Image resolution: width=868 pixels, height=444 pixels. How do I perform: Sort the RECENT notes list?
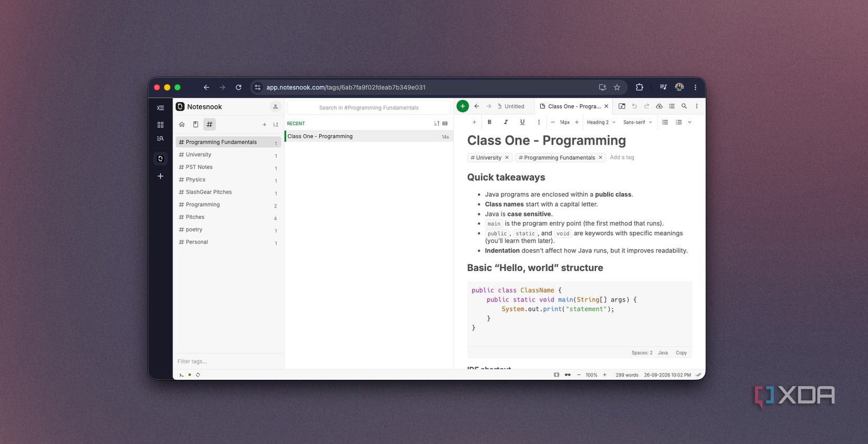(436, 124)
